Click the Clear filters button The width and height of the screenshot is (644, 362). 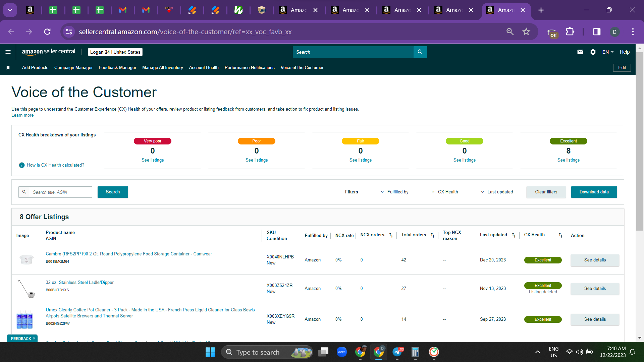(x=546, y=192)
